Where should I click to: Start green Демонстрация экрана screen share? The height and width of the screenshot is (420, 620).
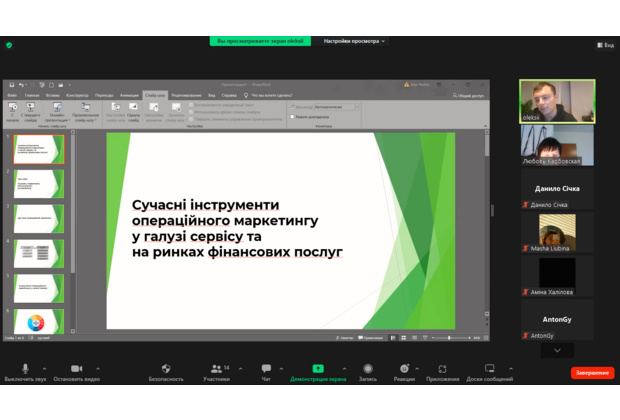pyautogui.click(x=318, y=369)
